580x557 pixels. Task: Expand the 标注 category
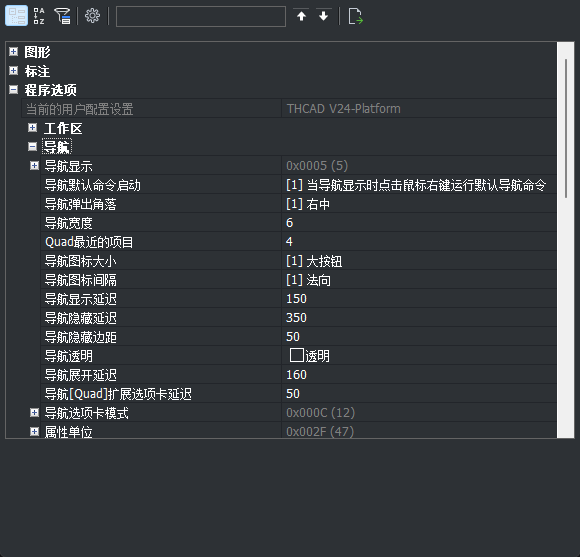tap(14, 71)
